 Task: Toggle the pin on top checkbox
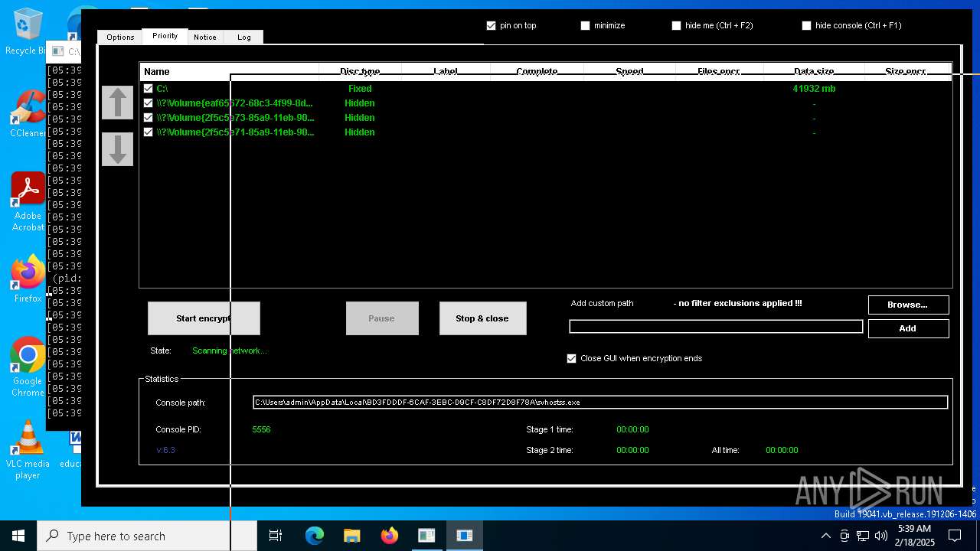[491, 25]
